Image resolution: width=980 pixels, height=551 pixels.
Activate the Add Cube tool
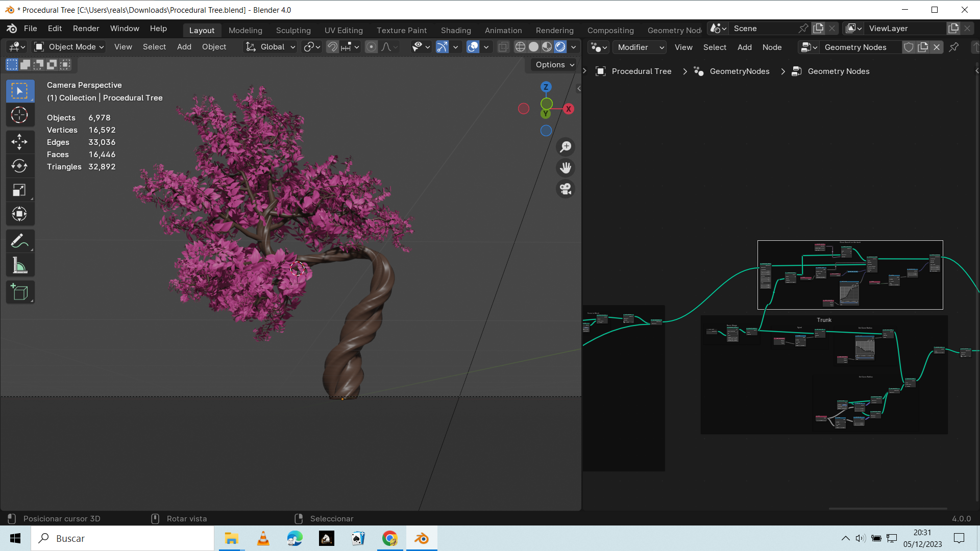[19, 292]
